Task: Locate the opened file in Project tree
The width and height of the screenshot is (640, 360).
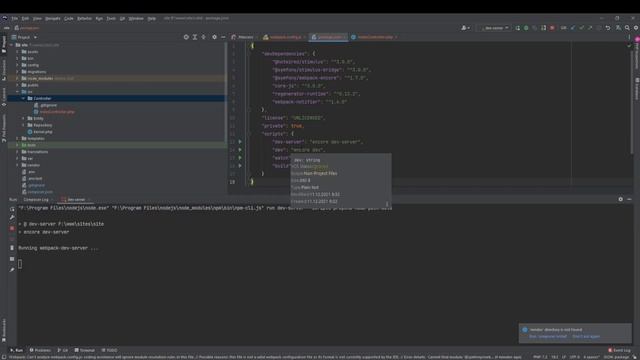Action: [x=186, y=37]
